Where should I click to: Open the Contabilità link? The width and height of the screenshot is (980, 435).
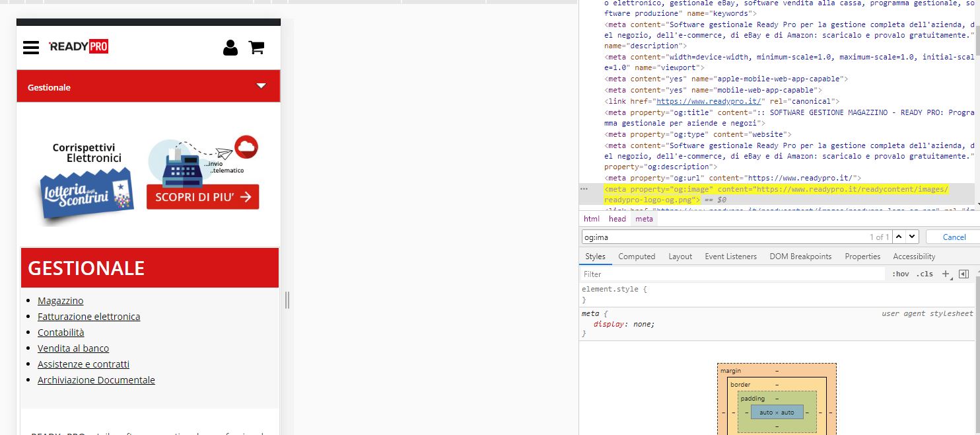tap(61, 333)
